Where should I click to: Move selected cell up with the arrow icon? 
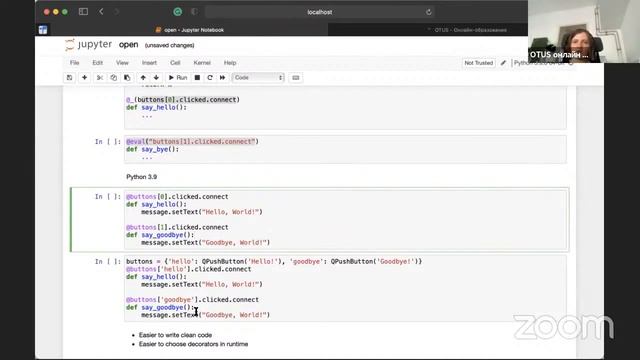143,78
